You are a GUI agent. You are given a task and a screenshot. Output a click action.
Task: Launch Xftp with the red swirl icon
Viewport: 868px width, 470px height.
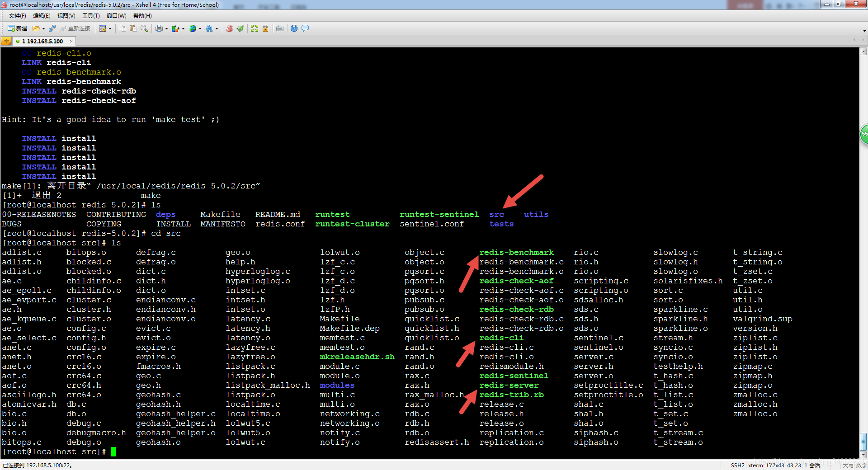229,28
